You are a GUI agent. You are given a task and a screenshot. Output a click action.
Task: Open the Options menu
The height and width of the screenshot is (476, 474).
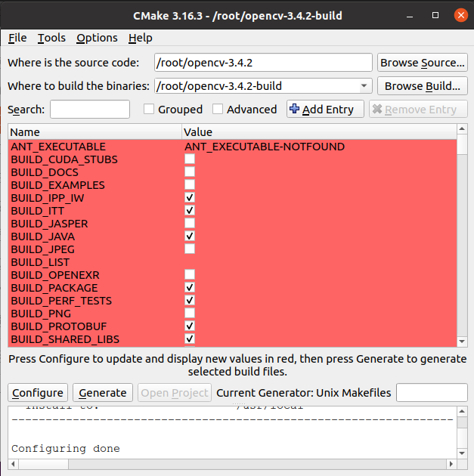pyautogui.click(x=97, y=38)
